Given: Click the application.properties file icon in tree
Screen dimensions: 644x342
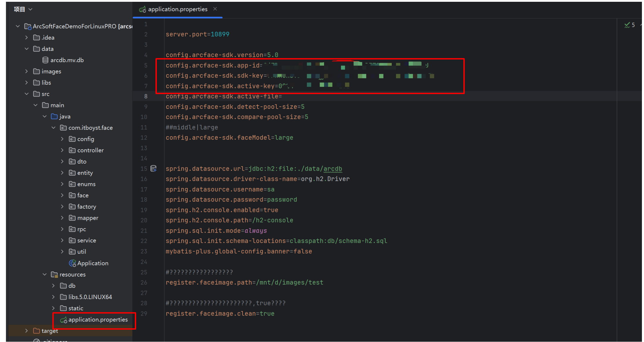Looking at the screenshot, I should tap(64, 320).
